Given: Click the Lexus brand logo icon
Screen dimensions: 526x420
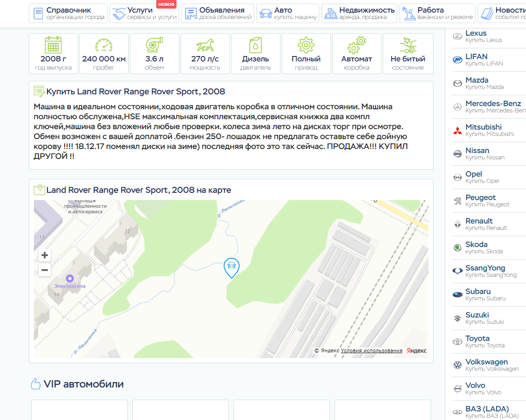Looking at the screenshot, I should [457, 36].
